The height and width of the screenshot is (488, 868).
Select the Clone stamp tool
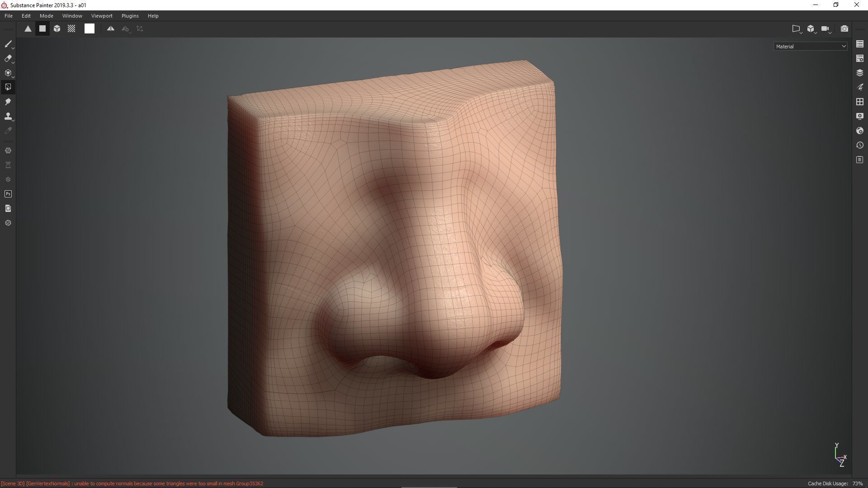8,116
